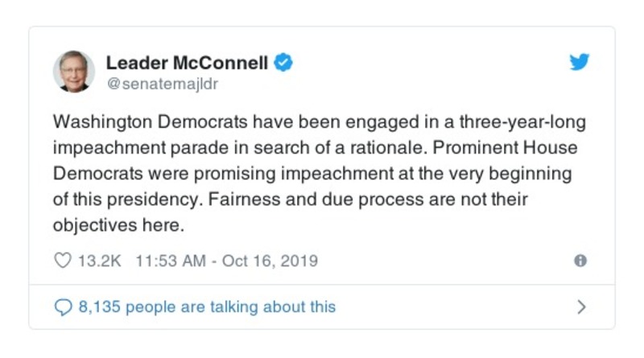Like the tweet with the heart icon
The image size is (644, 358).
[62, 261]
